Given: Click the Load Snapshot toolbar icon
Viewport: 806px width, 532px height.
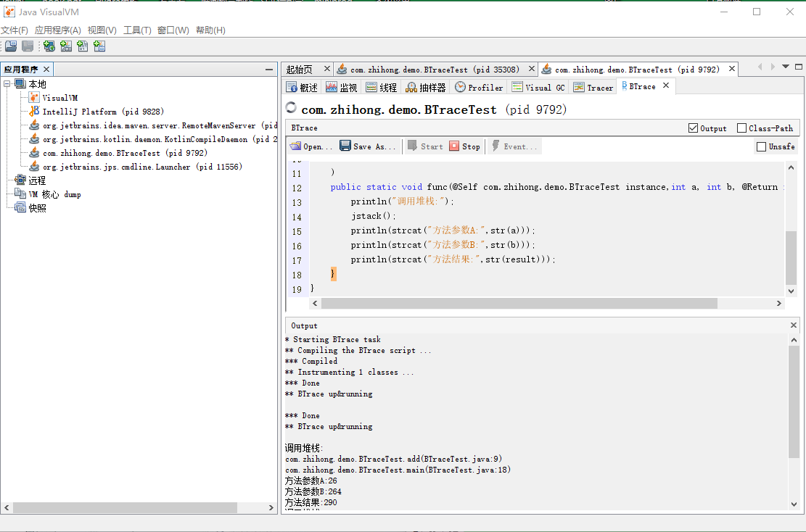Looking at the screenshot, I should click(x=11, y=46).
